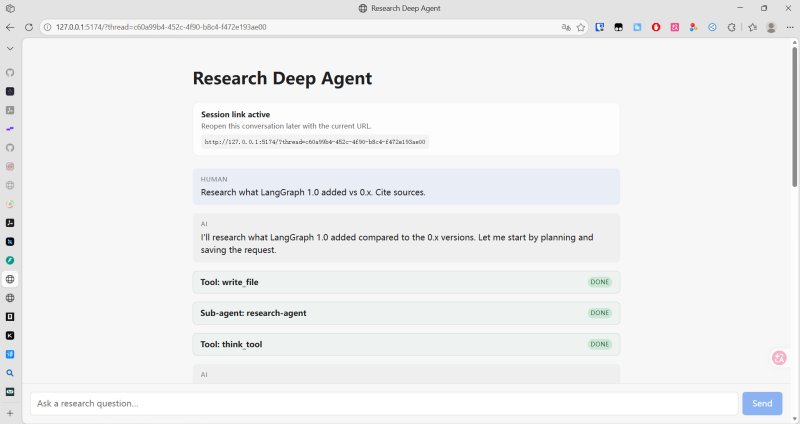Click the session URL code box
This screenshot has height=424, width=800.
point(315,142)
